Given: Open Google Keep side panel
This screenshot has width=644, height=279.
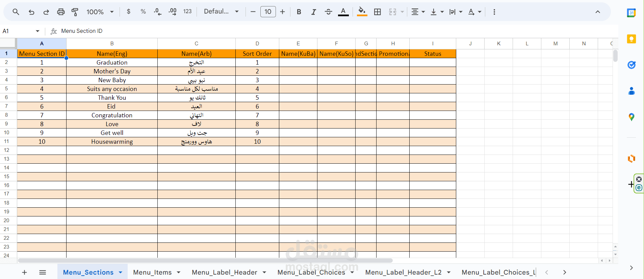Looking at the screenshot, I should click(x=631, y=39).
